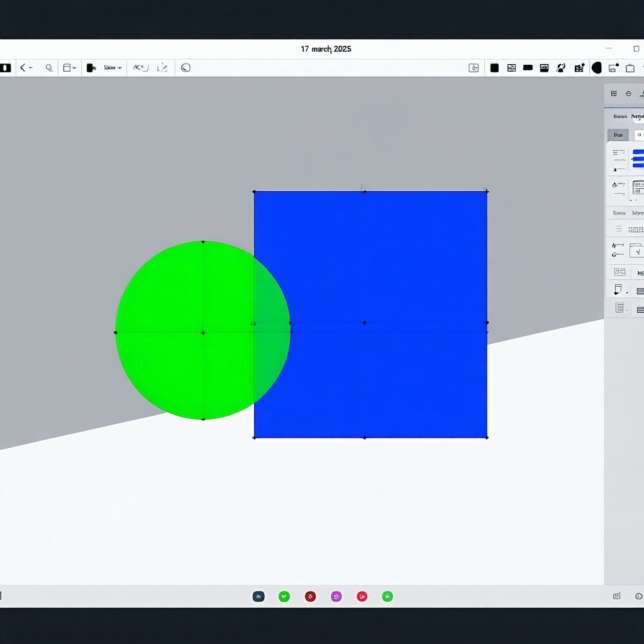Click the back arrow in the top toolbar
644x644 pixels.
(23, 68)
